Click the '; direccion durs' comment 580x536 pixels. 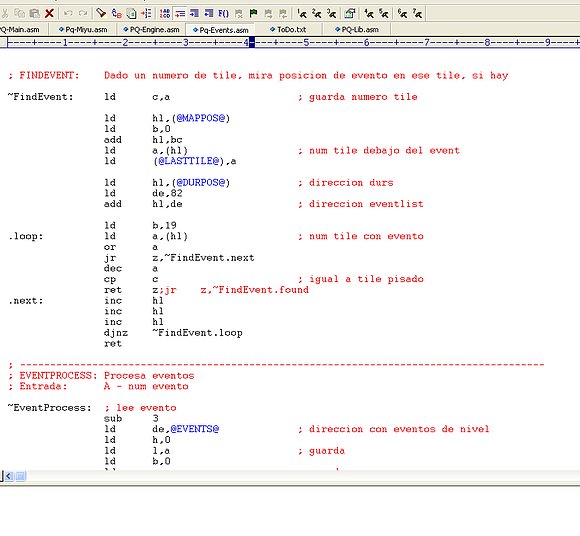coord(345,183)
